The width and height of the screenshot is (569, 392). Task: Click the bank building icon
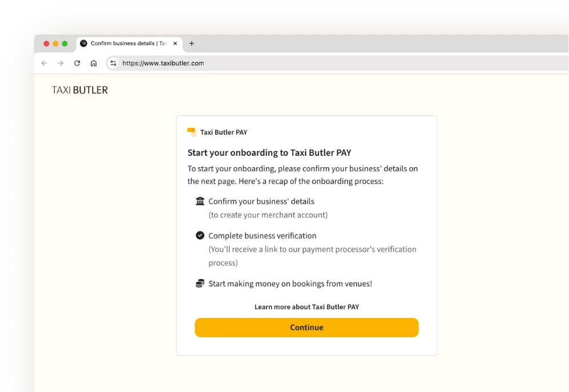tap(200, 201)
